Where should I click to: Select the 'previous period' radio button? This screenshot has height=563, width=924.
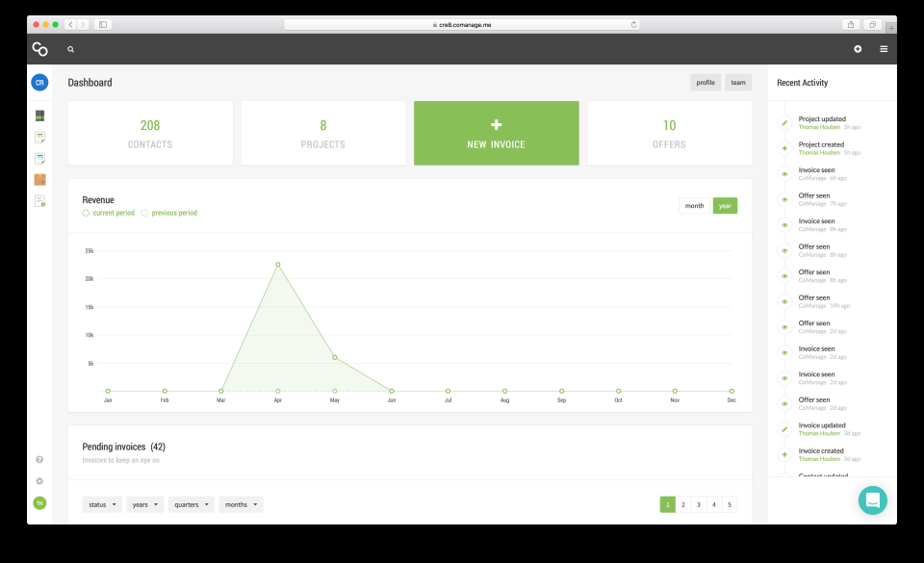(144, 213)
